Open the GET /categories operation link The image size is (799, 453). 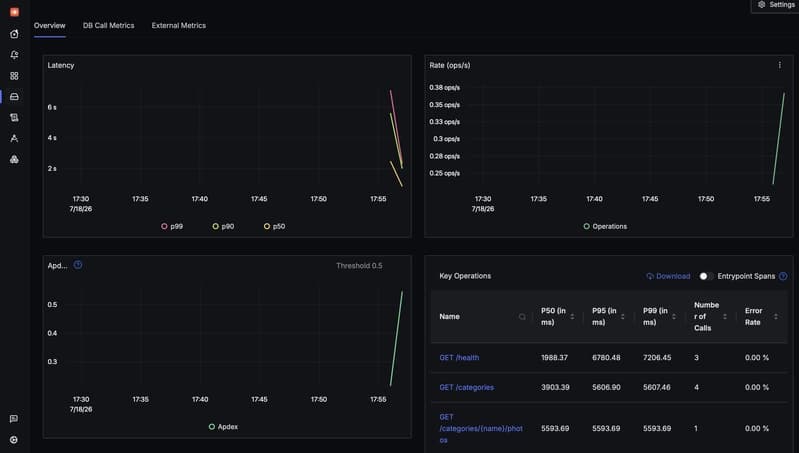[466, 387]
